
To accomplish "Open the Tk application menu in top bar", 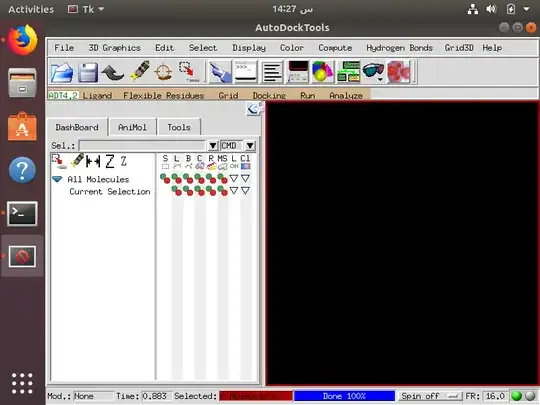I will 86,9.
